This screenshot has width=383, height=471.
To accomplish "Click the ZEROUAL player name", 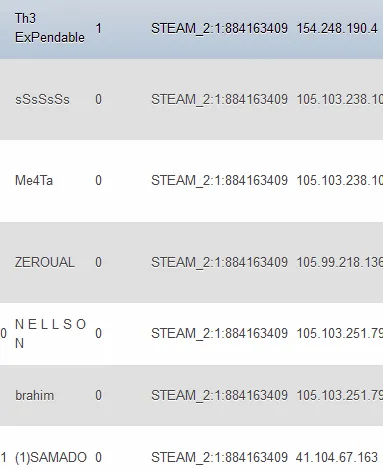I will coord(45,262).
